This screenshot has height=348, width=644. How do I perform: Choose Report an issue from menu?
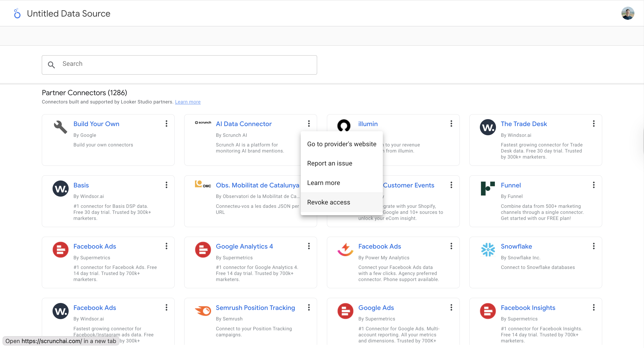point(330,163)
